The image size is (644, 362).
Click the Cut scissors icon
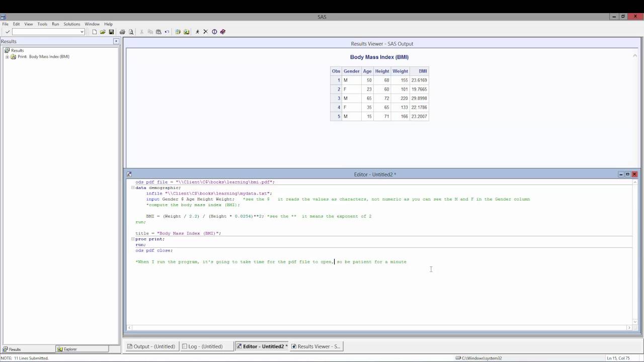click(x=142, y=32)
